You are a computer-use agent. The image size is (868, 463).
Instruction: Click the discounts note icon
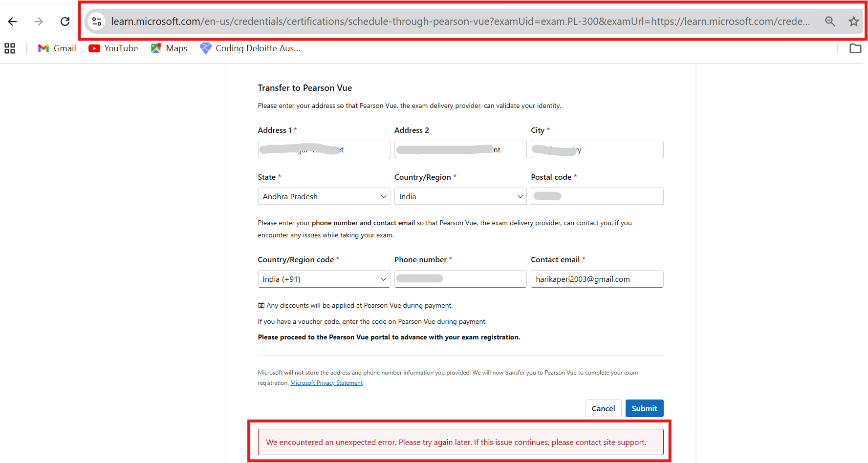[261, 305]
